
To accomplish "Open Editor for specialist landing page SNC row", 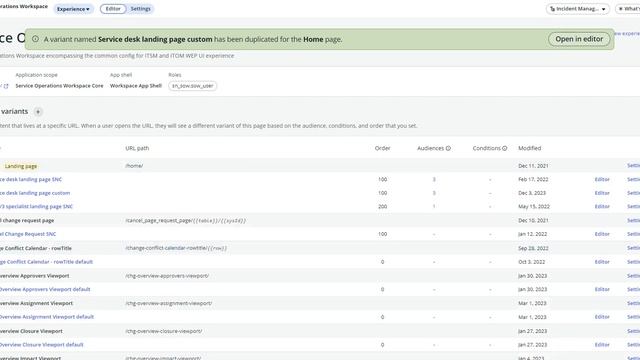I will click(x=602, y=207).
